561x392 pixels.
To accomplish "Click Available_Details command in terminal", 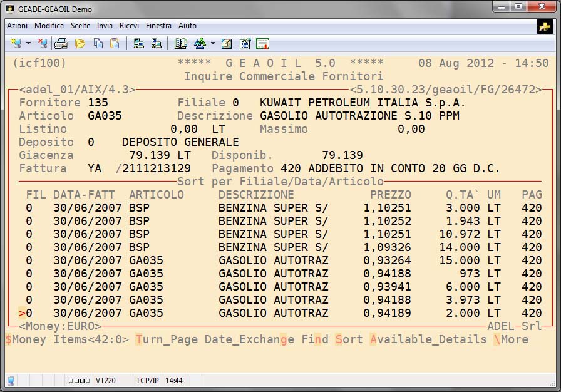I will 428,339.
